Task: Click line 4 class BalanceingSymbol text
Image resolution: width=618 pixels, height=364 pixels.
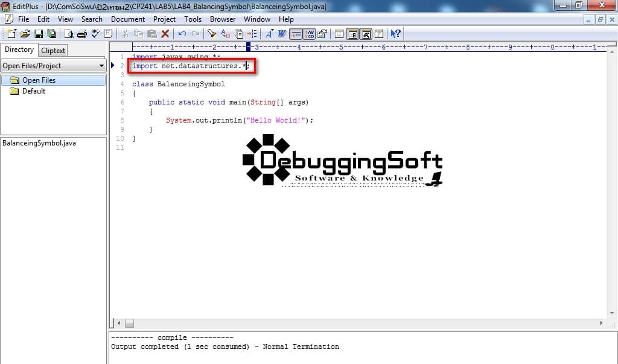Action: coord(178,84)
